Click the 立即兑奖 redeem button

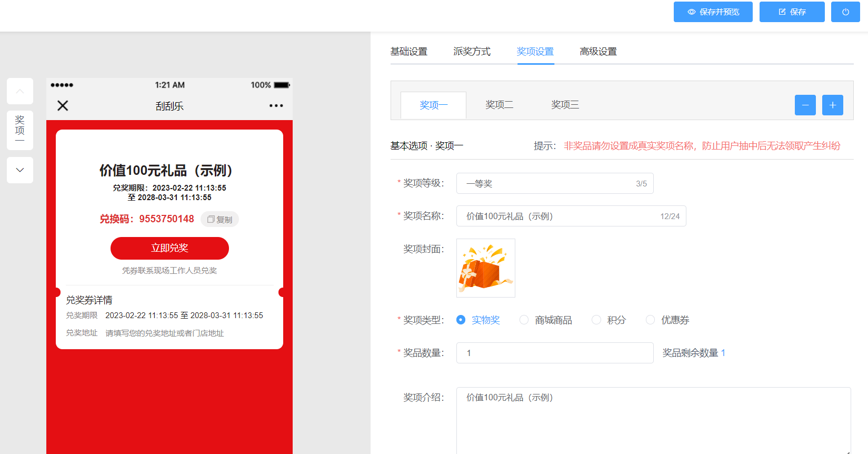coord(169,248)
